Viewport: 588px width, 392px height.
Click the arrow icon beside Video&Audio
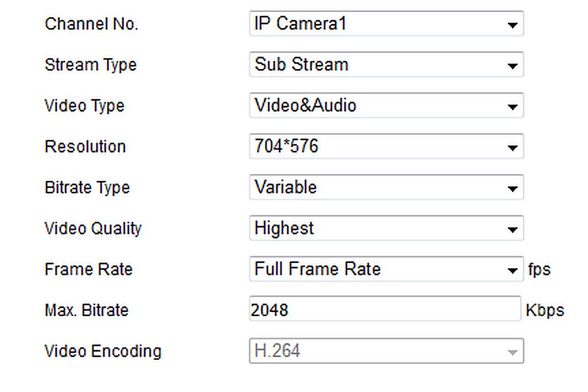512,107
